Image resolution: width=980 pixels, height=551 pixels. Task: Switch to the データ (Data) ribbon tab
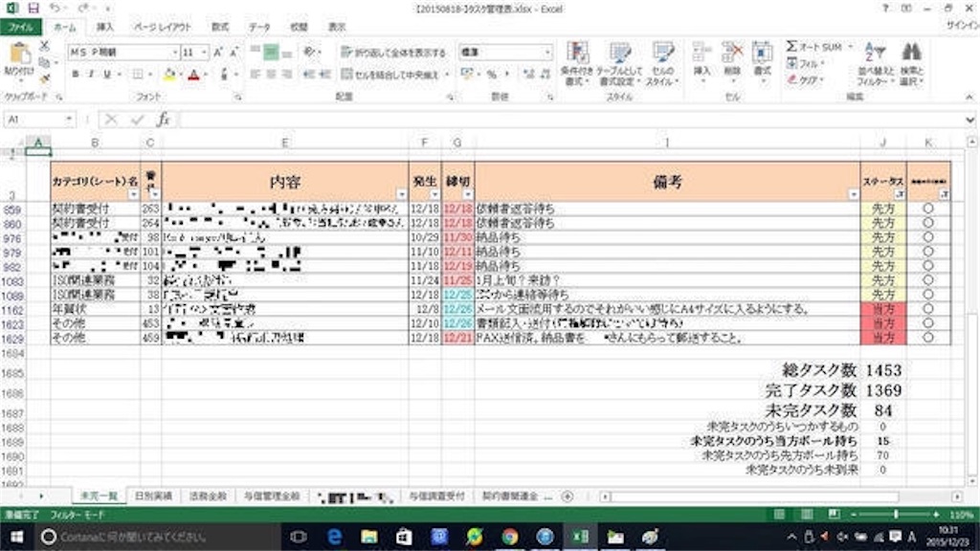tap(259, 27)
